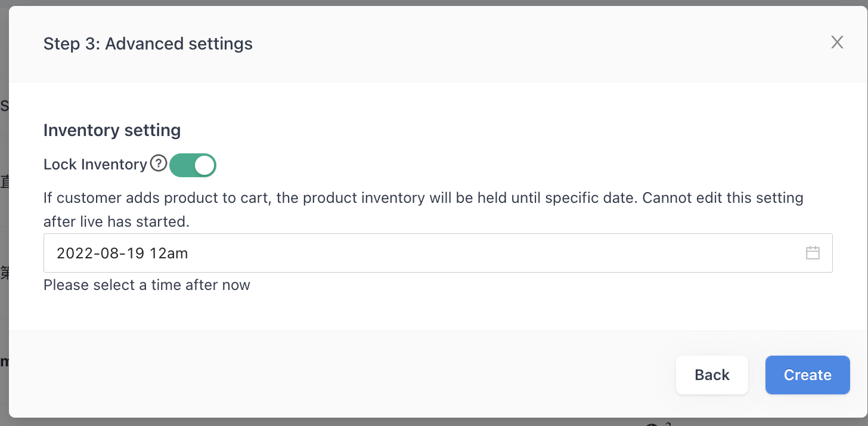Image resolution: width=868 pixels, height=426 pixels.
Task: Click the empty date field area before the calendar icon
Action: pos(495,253)
